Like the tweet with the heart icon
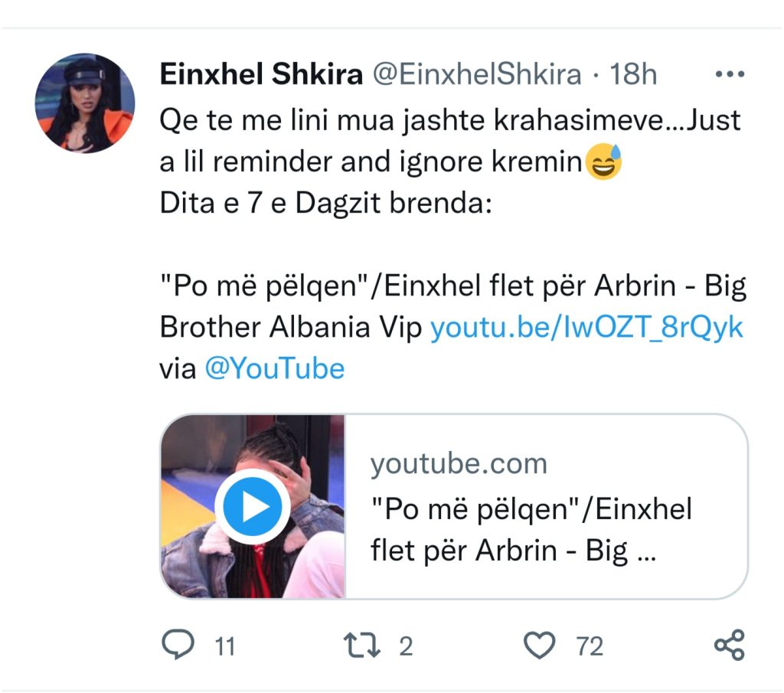Screen dimensions: 784x693 [x=540, y=646]
